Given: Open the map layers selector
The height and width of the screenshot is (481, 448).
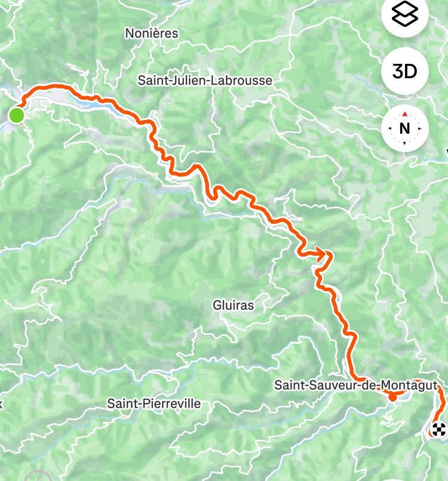Looking at the screenshot, I should point(405,14).
